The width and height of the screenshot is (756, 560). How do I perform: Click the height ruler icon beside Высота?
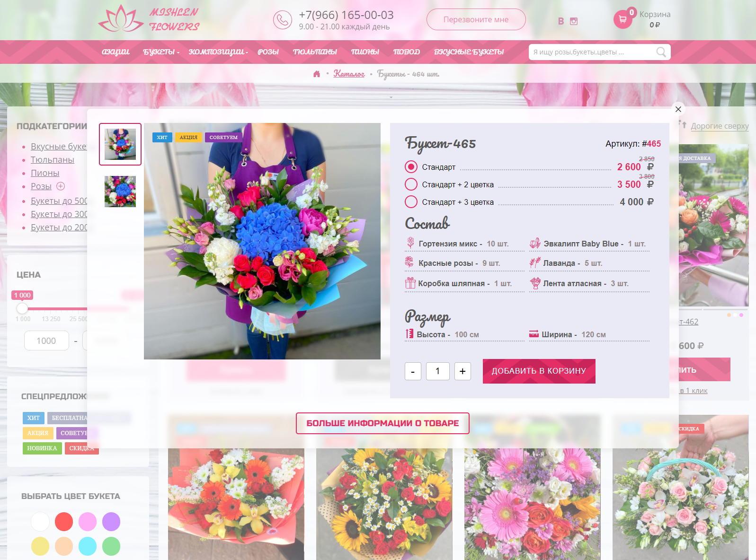point(409,334)
